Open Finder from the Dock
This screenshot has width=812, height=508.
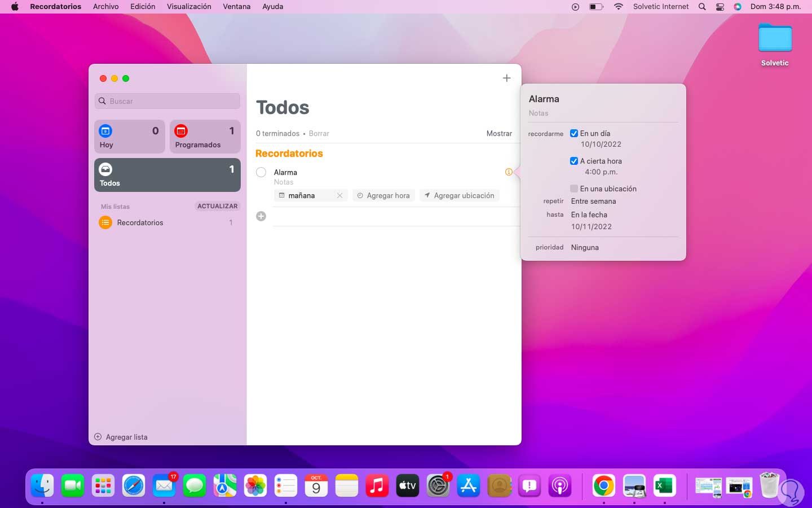42,485
